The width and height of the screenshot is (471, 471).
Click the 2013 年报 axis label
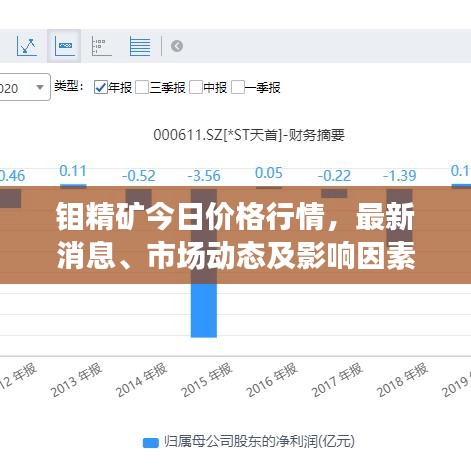point(77,380)
